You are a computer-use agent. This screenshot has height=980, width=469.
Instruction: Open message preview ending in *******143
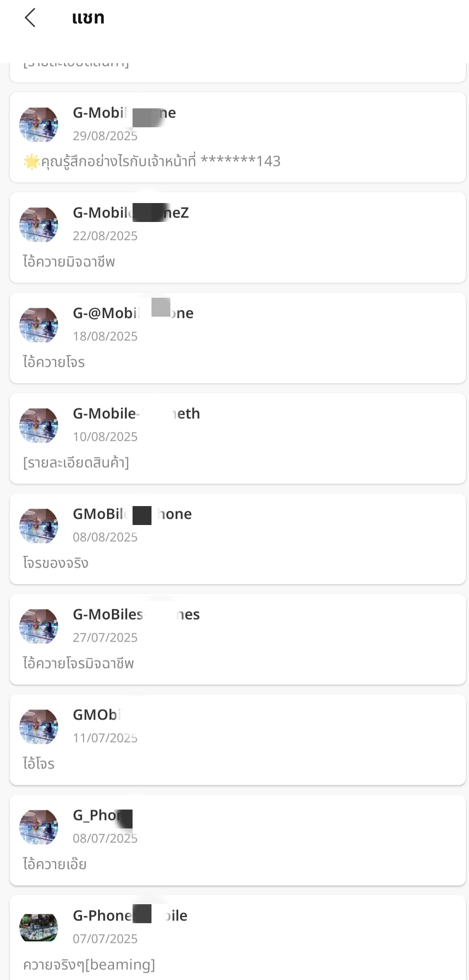[160, 162]
